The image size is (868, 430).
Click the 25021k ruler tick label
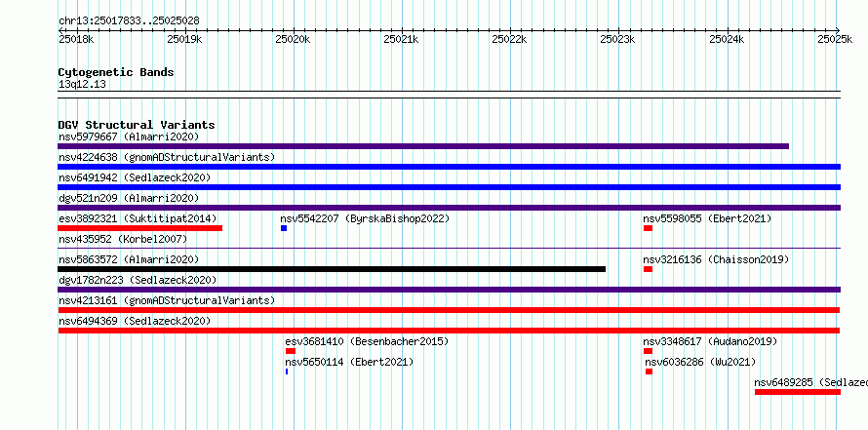402,39
